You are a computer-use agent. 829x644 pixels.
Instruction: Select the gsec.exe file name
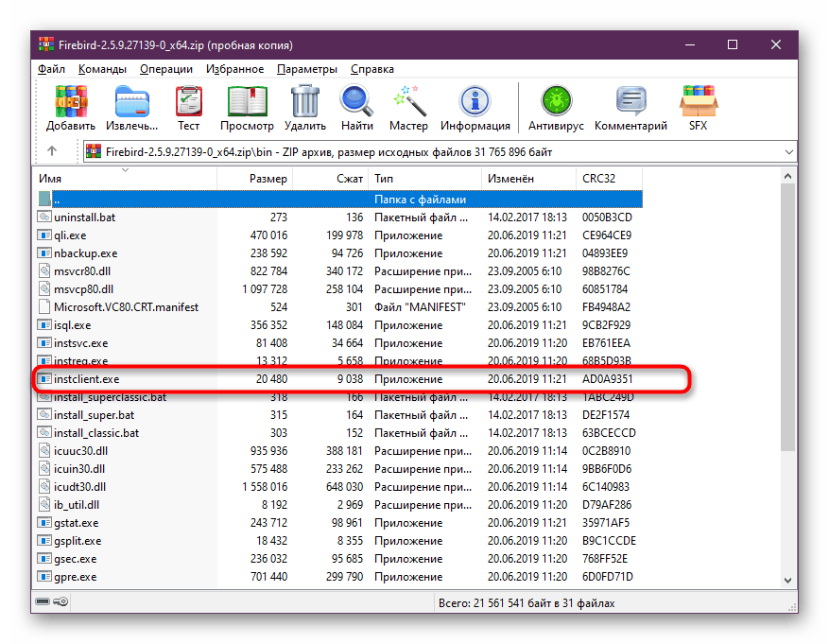pyautogui.click(x=75, y=559)
